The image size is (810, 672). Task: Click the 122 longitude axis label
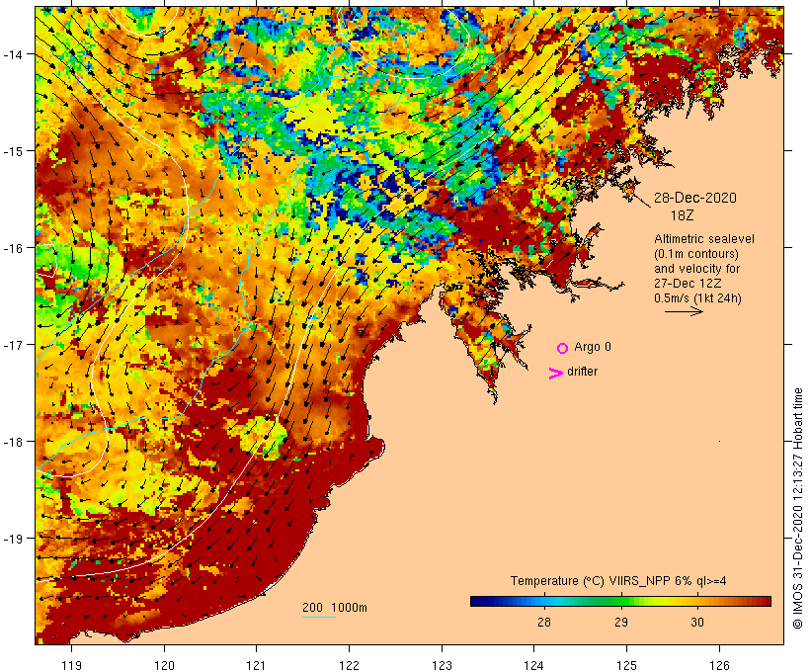point(350,665)
